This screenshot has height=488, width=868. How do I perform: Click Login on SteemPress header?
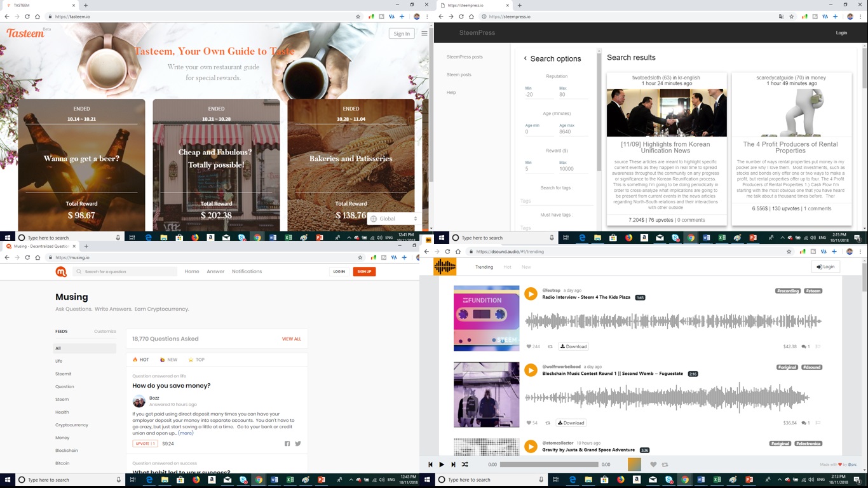tap(841, 32)
